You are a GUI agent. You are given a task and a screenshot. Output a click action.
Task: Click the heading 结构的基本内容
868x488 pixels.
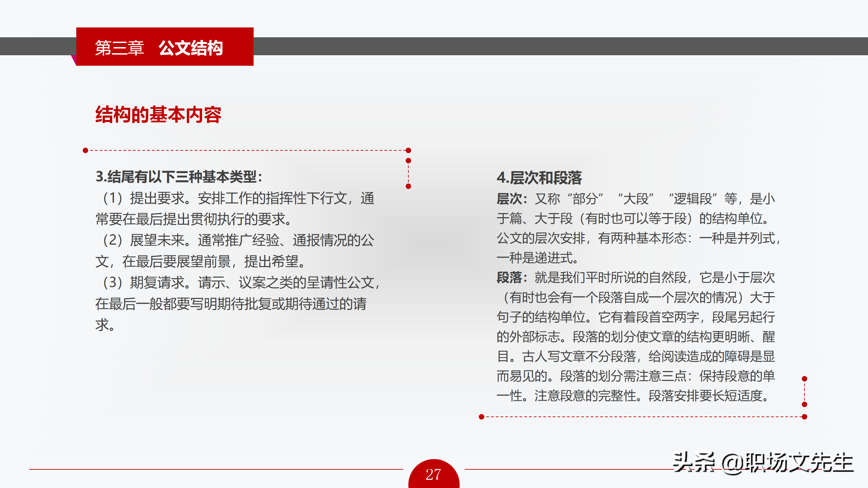coord(158,115)
